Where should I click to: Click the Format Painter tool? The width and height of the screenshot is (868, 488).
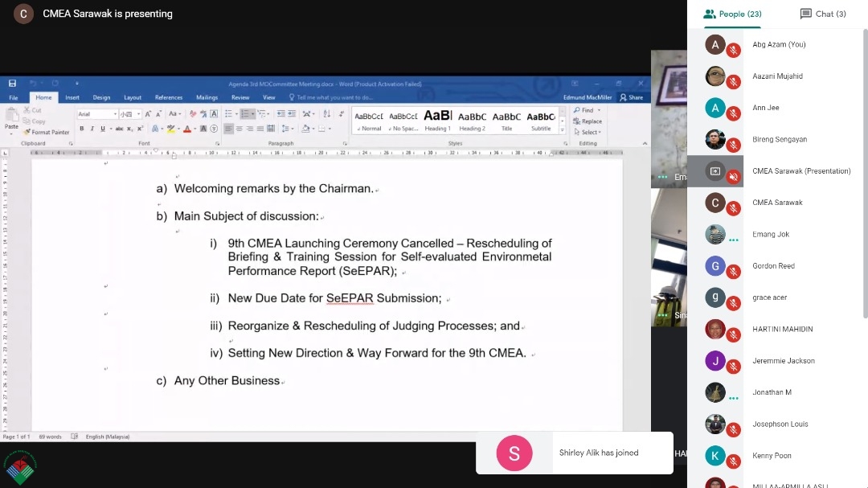(47, 133)
